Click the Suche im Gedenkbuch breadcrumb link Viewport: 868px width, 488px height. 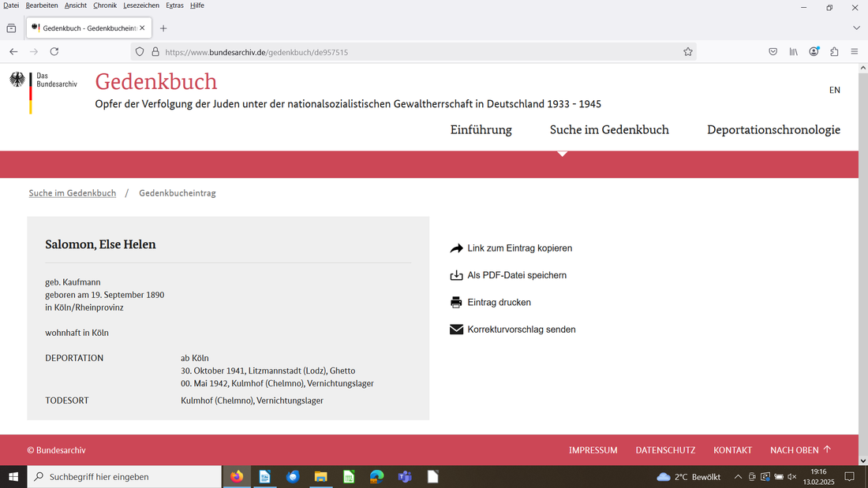[73, 193]
